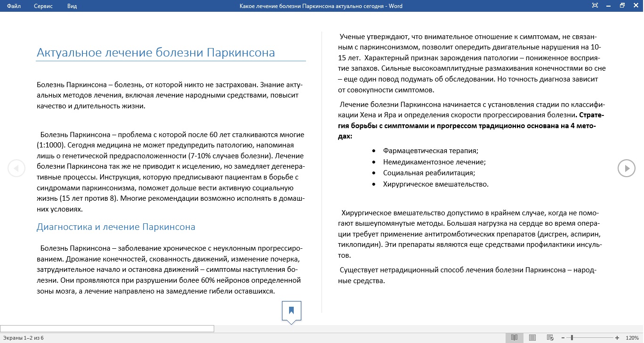The width and height of the screenshot is (644, 343).
Task: Open the Вид menu
Action: click(x=72, y=6)
